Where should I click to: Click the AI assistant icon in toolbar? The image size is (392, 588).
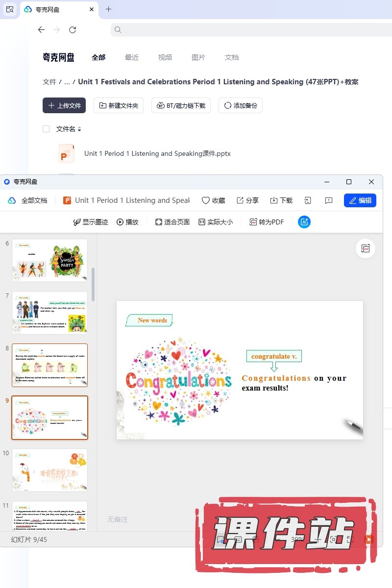[304, 222]
